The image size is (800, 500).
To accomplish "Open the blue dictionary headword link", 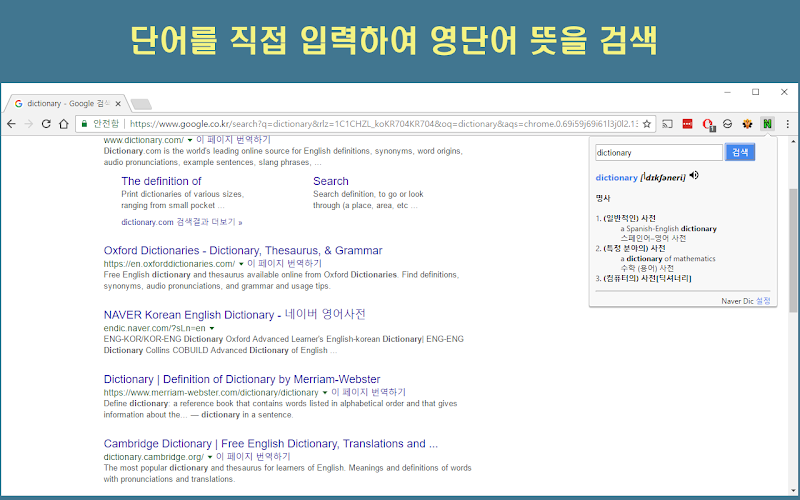I will pos(616,178).
